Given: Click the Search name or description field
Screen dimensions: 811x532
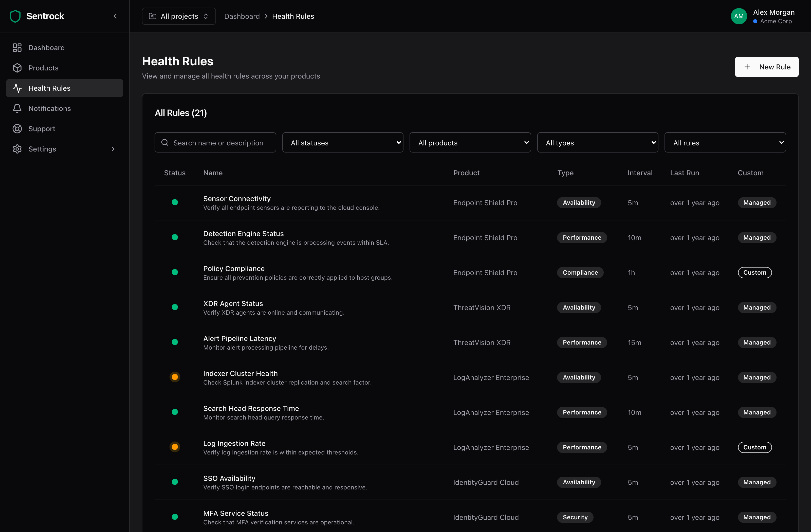Looking at the screenshot, I should point(215,142).
